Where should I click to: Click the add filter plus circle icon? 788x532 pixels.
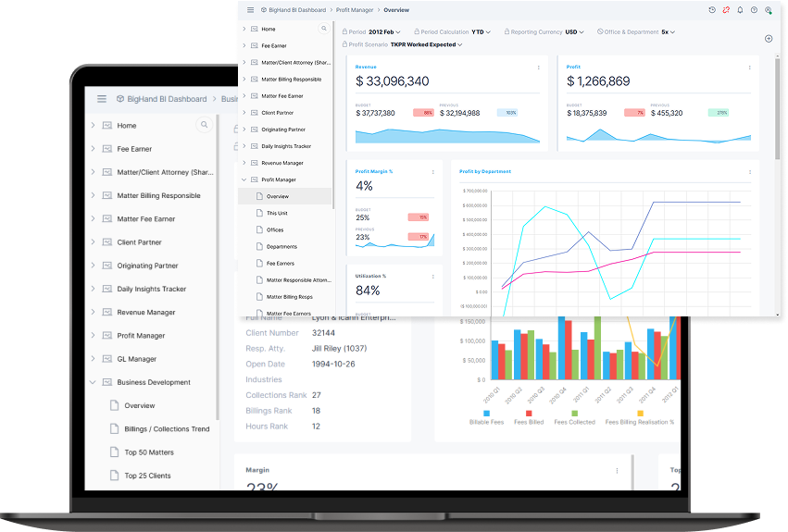[x=769, y=39]
